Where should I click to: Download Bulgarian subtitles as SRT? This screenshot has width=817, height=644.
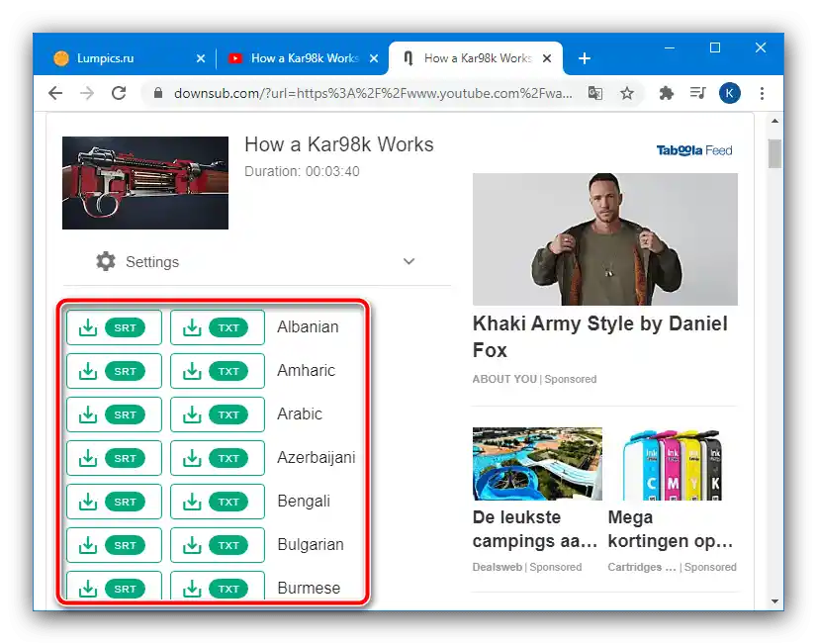click(x=114, y=545)
